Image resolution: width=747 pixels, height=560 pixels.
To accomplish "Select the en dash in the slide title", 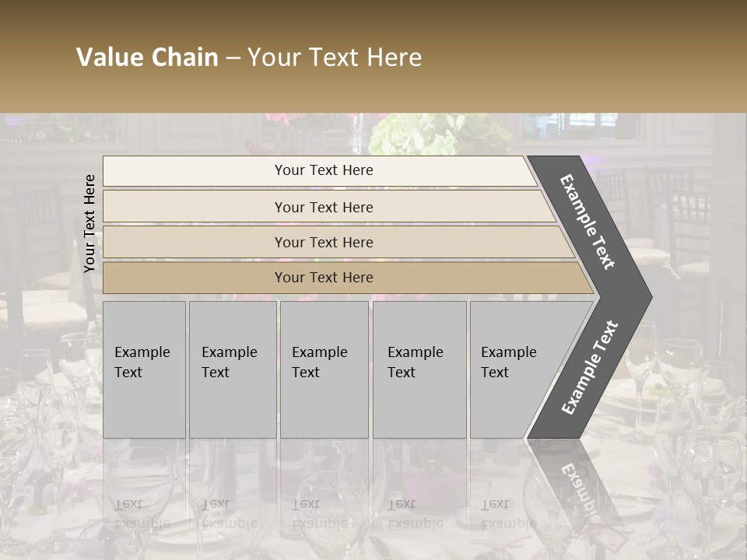I will (x=233, y=58).
